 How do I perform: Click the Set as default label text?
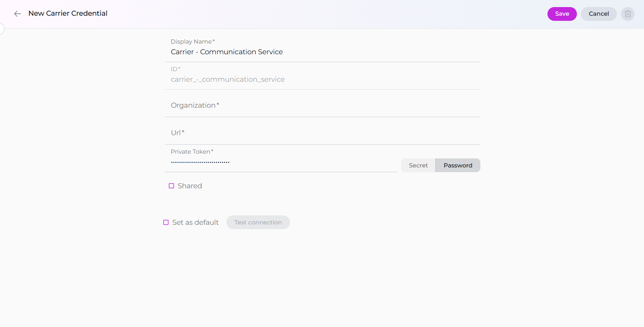pyautogui.click(x=195, y=222)
